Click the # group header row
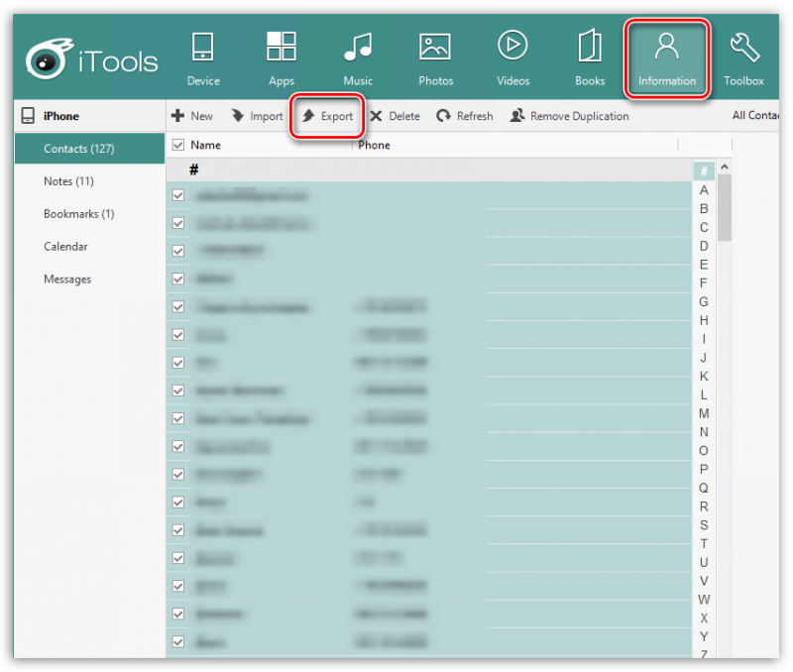The width and height of the screenshot is (793, 672). (x=429, y=169)
